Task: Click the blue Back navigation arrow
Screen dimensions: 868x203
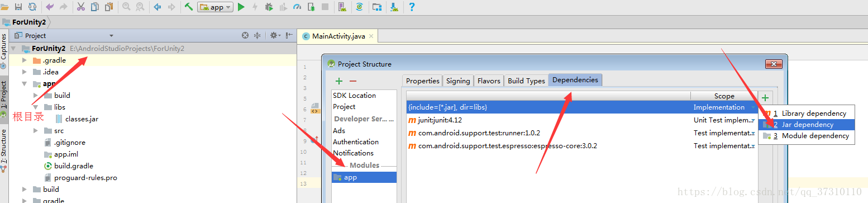Action: click(x=158, y=7)
